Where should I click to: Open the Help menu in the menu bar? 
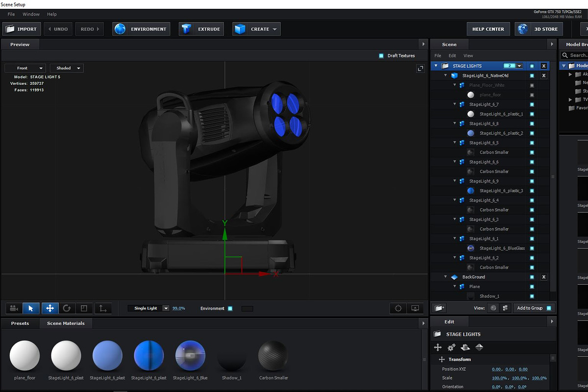point(52,14)
